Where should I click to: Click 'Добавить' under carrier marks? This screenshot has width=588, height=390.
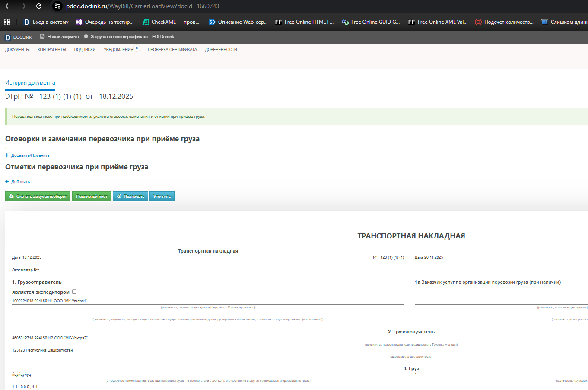pos(20,182)
